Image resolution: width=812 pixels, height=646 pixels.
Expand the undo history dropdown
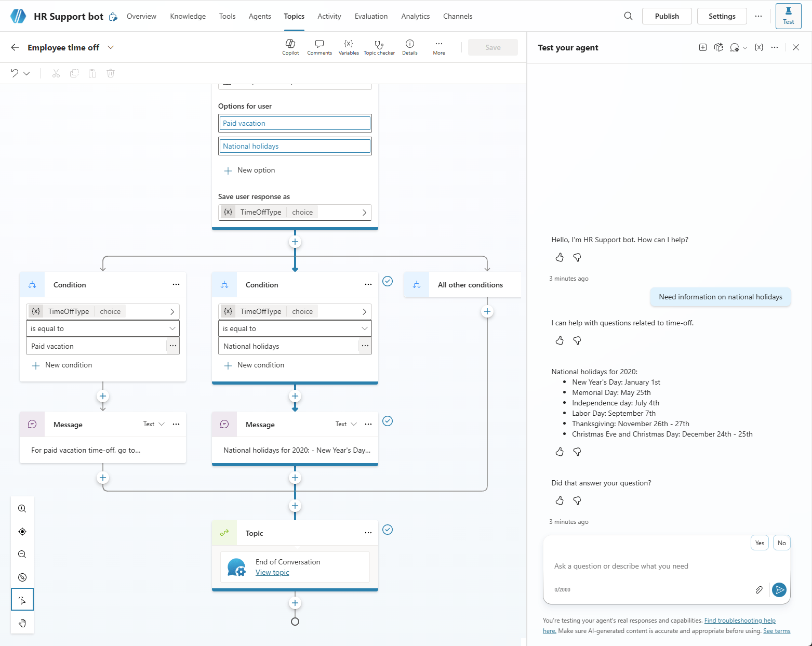tap(26, 73)
